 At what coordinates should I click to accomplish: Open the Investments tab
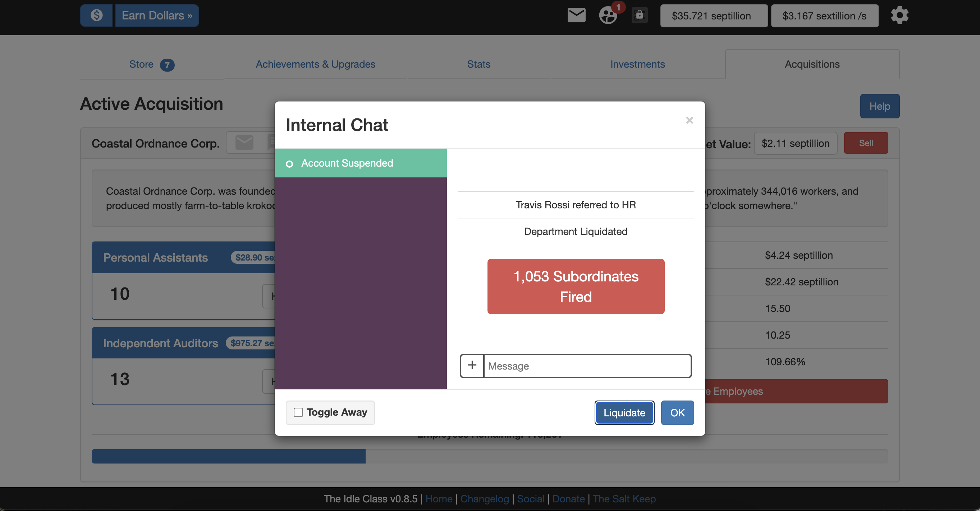[637, 64]
